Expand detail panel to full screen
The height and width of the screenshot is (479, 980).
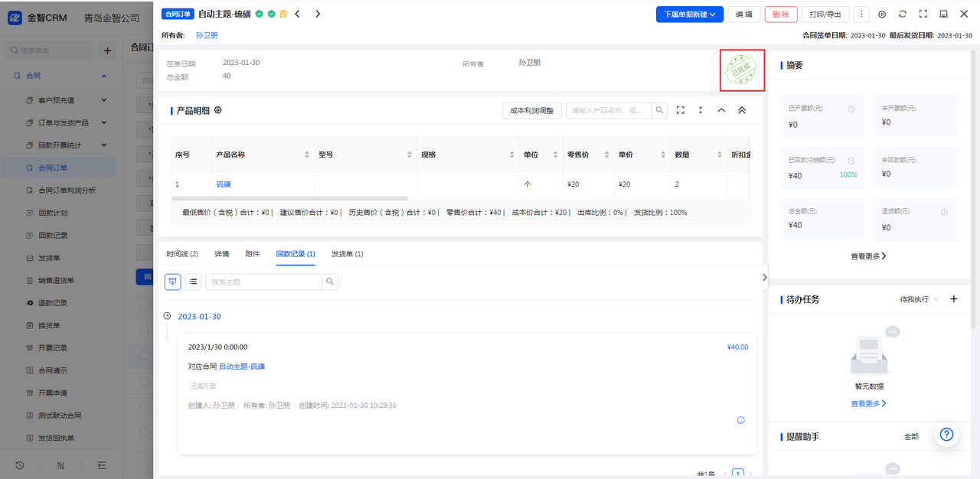click(923, 14)
